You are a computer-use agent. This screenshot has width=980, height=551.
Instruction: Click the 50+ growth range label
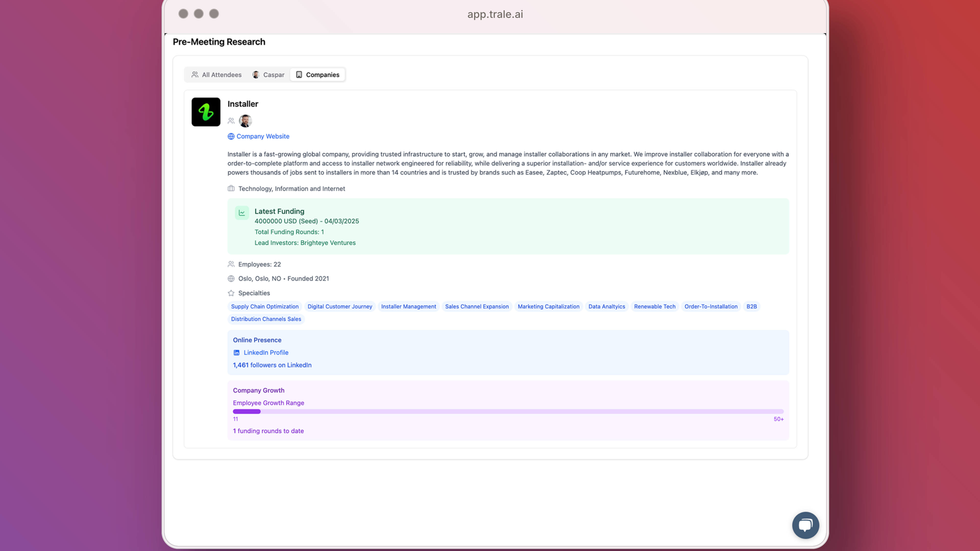778,419
